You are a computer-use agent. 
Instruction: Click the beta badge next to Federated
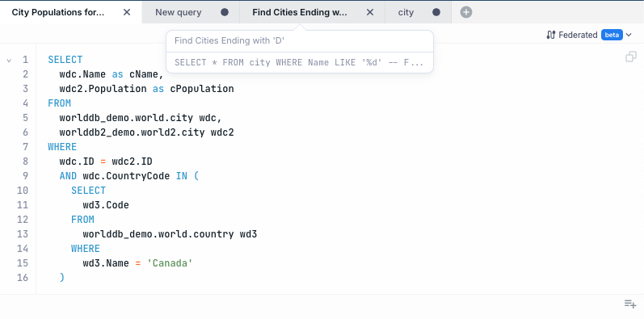[x=612, y=35]
